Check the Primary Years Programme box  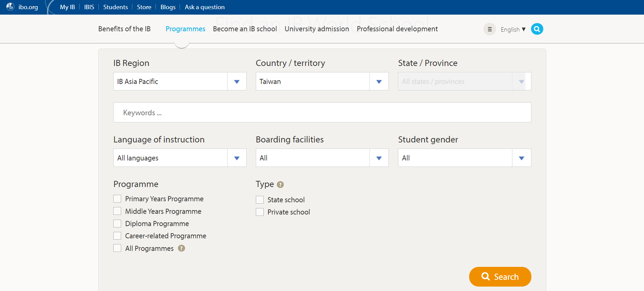click(117, 199)
